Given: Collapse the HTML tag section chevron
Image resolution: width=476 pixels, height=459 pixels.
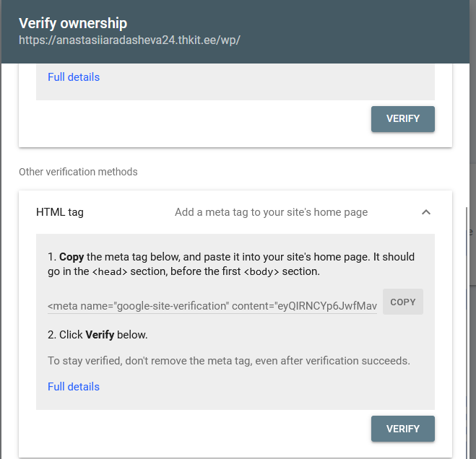Looking at the screenshot, I should click(426, 212).
